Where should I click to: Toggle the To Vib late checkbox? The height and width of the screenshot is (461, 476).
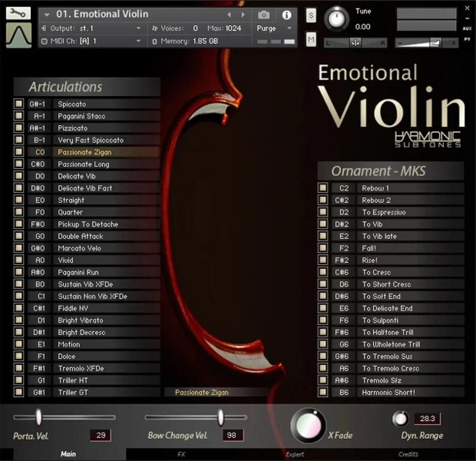[323, 236]
